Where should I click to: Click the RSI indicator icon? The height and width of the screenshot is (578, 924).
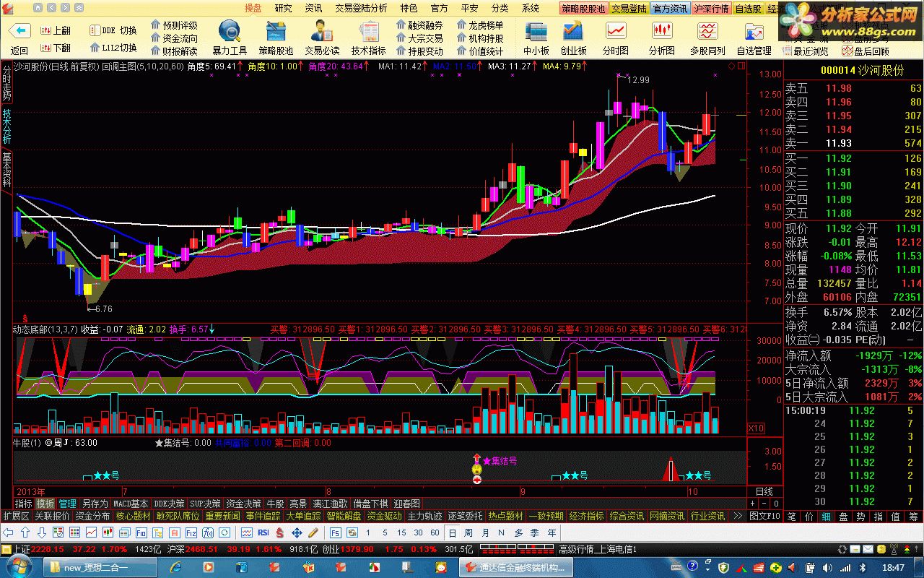[x=263, y=532]
